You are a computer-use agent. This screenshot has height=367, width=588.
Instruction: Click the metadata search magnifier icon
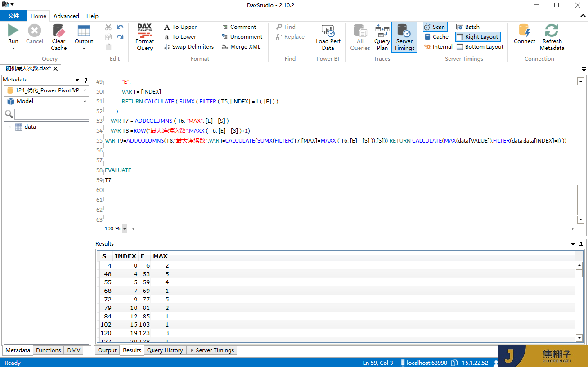coord(9,114)
